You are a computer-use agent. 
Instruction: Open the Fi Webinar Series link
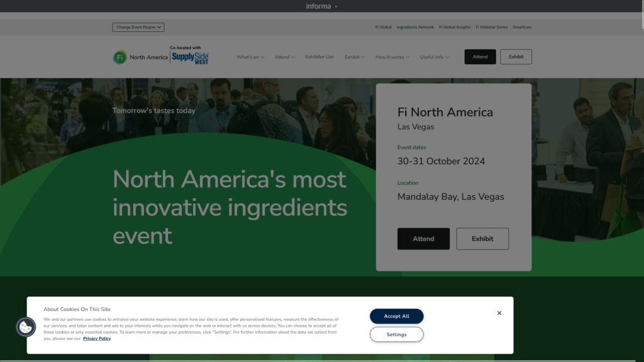pyautogui.click(x=491, y=27)
